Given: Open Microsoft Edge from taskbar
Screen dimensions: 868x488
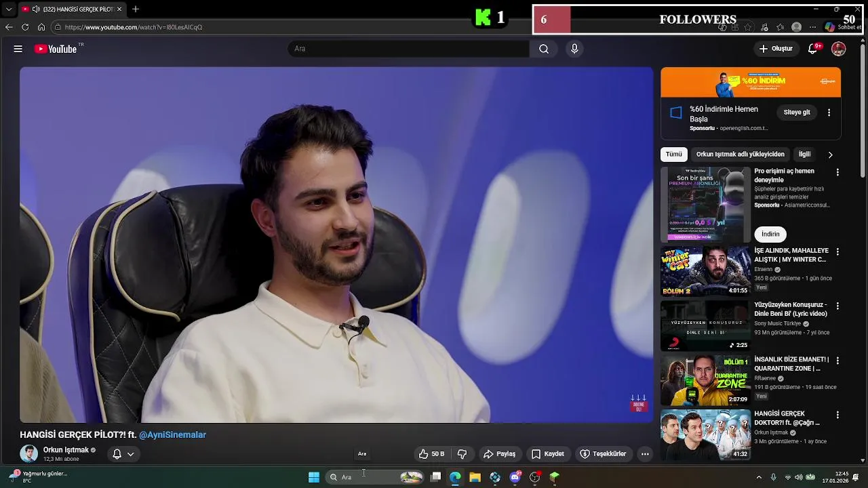Looking at the screenshot, I should tap(455, 477).
